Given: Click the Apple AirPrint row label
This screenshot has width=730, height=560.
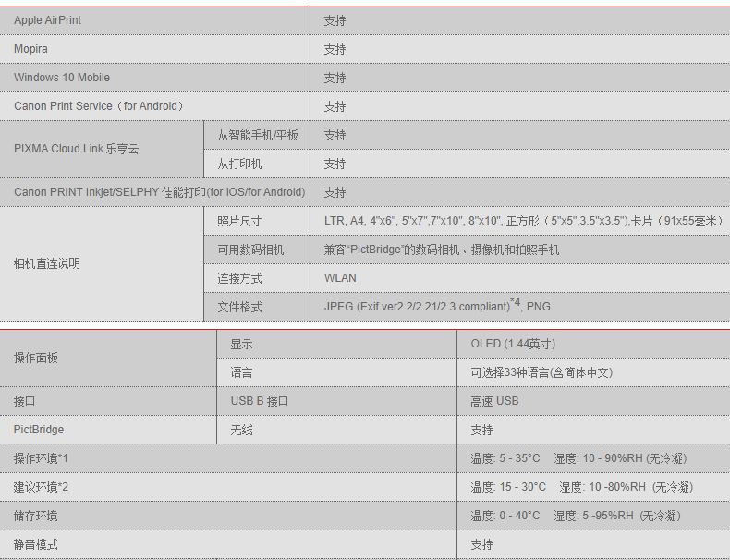Looking at the screenshot, I should coord(47,20).
